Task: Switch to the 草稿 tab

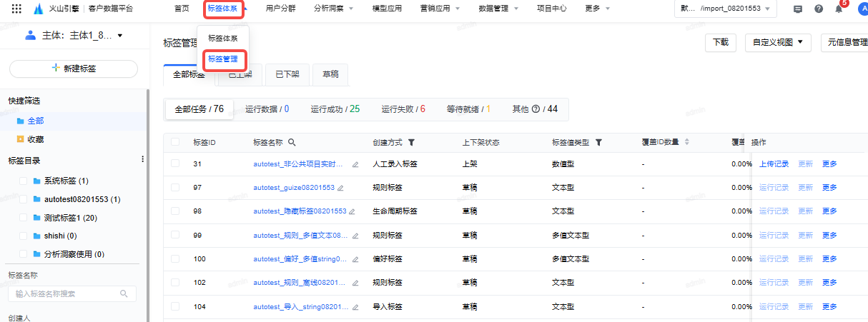Action: [330, 74]
